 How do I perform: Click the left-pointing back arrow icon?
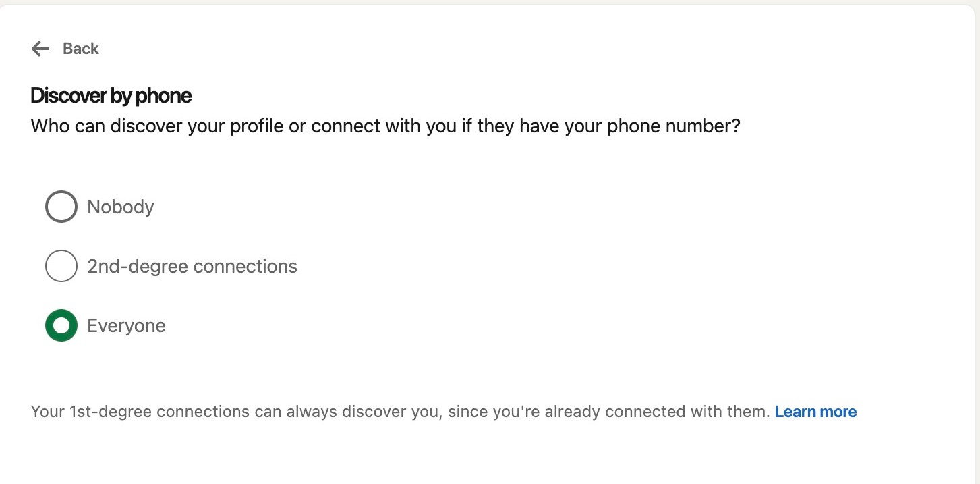tap(40, 49)
